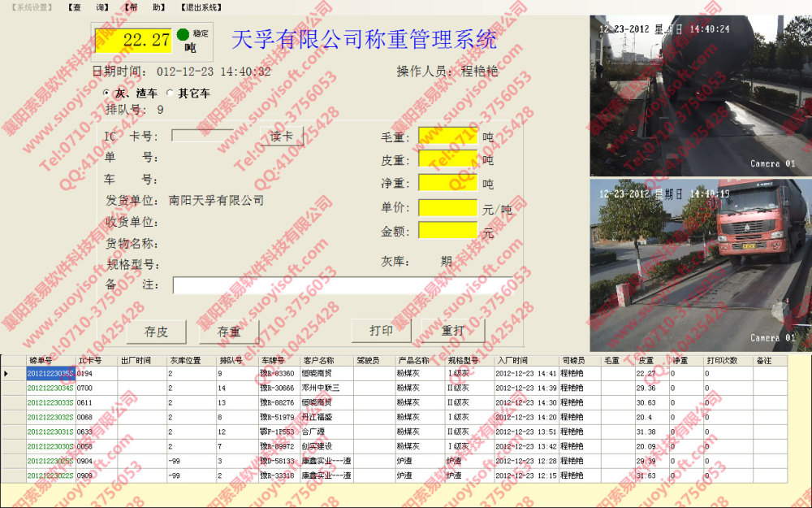Open the 查询 menu
This screenshot has width=812, height=508.
(x=88, y=7)
